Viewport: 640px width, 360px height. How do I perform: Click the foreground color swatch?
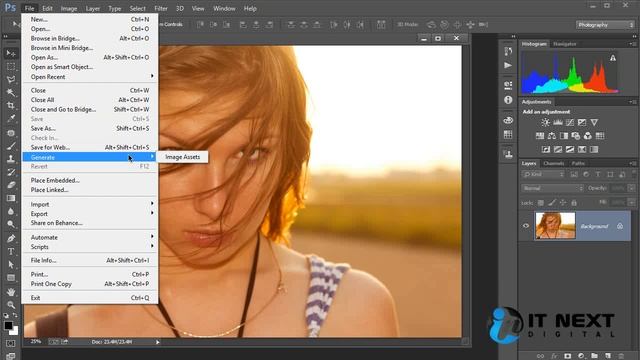(8, 325)
